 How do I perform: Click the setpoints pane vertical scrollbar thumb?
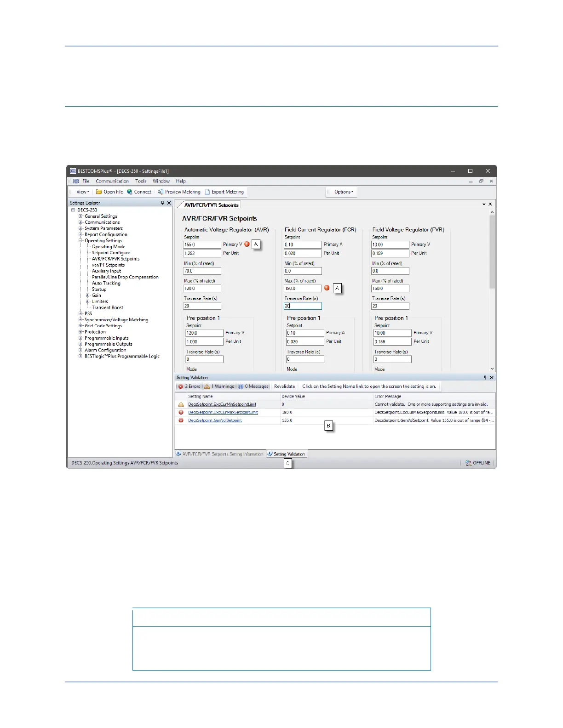492,252
